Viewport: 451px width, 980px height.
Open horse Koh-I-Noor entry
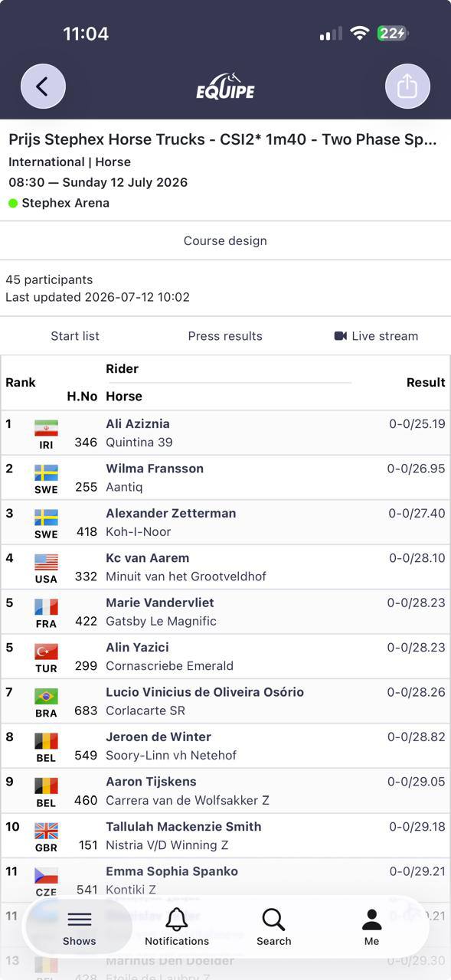[x=138, y=531]
